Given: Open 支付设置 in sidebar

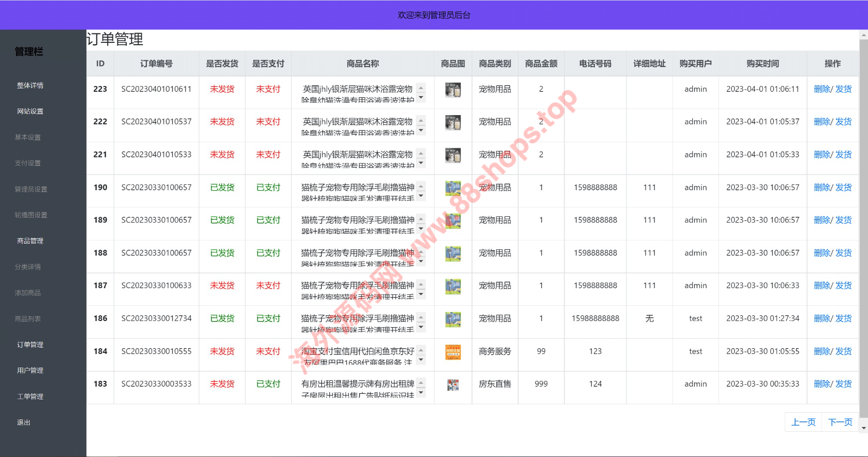Looking at the screenshot, I should click(x=28, y=163).
